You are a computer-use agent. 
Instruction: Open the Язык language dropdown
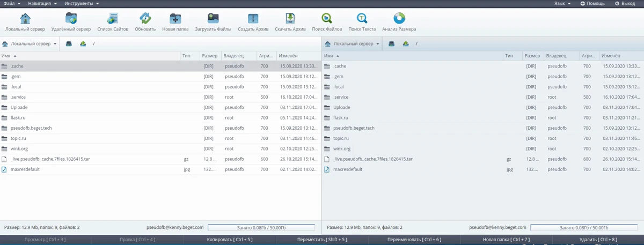point(562,4)
